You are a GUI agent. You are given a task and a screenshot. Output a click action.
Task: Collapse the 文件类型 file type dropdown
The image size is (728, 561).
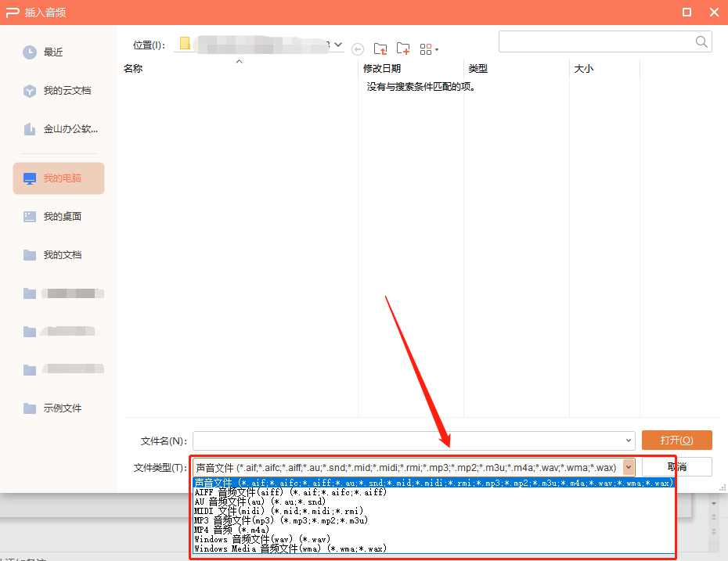(x=629, y=467)
